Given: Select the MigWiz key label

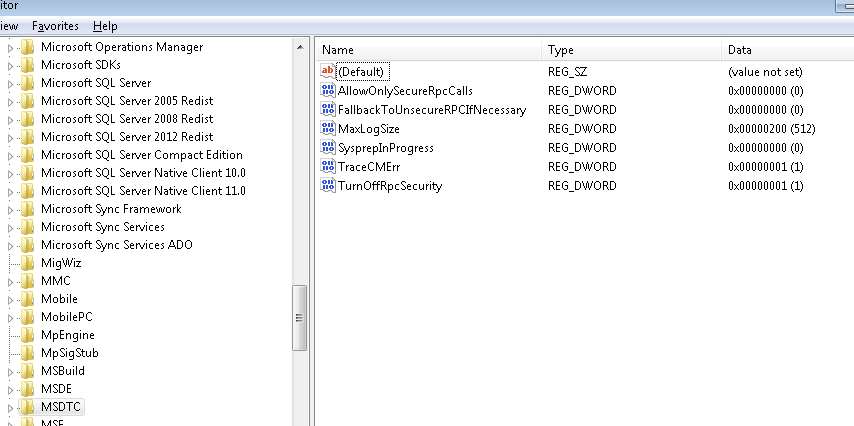Looking at the screenshot, I should 61,263.
